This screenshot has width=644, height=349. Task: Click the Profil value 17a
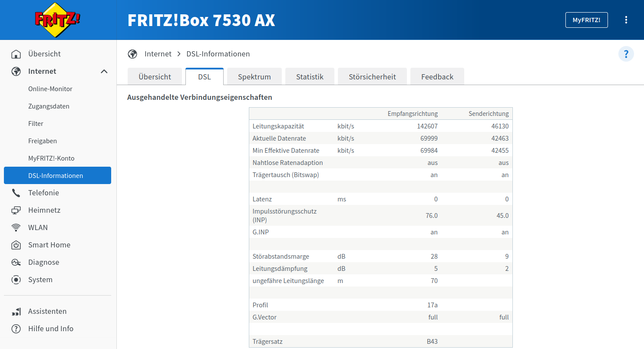point(433,305)
